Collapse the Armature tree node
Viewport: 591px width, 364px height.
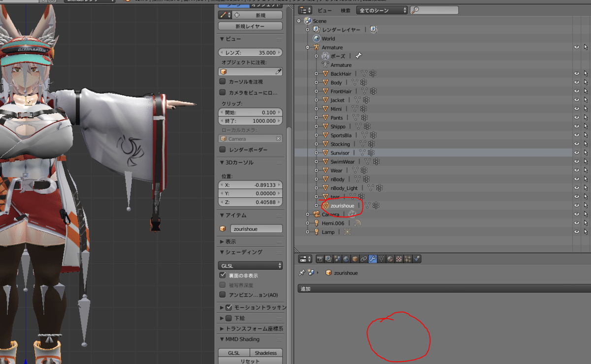(x=308, y=47)
